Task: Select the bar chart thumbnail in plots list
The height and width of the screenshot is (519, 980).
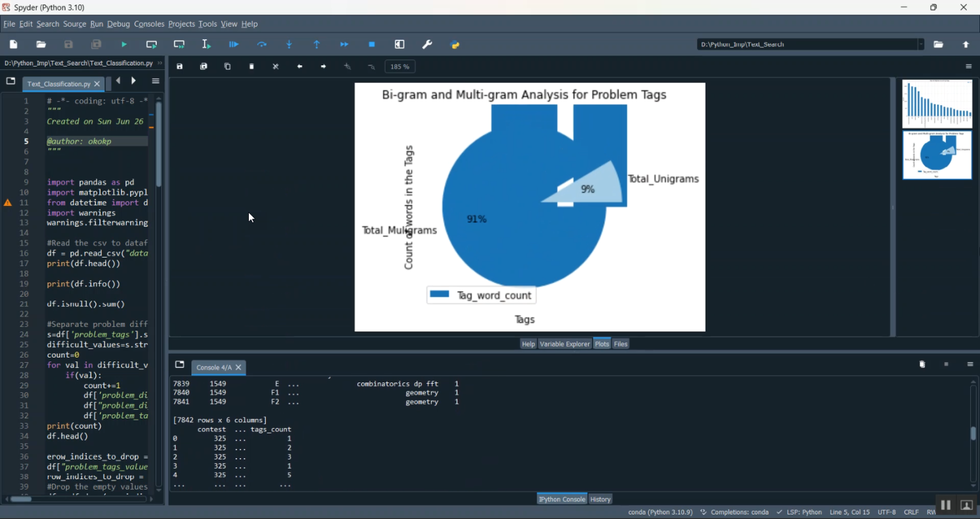Action: tap(937, 103)
